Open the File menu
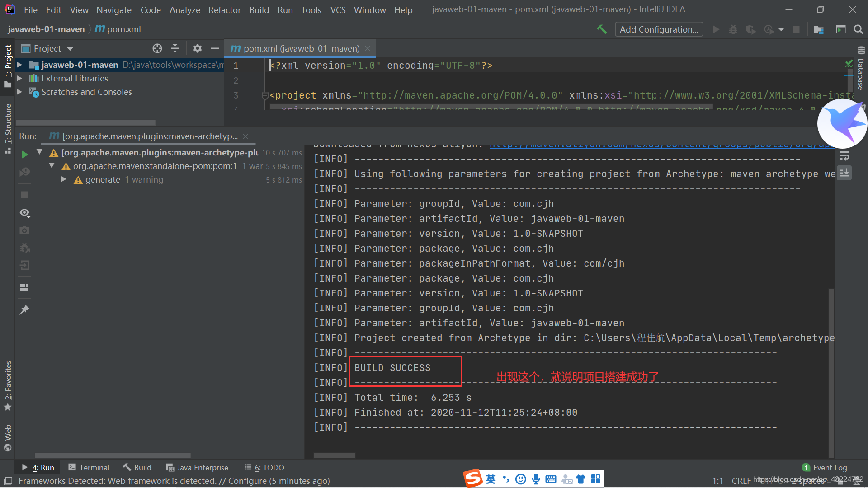This screenshot has height=488, width=868. click(x=30, y=9)
